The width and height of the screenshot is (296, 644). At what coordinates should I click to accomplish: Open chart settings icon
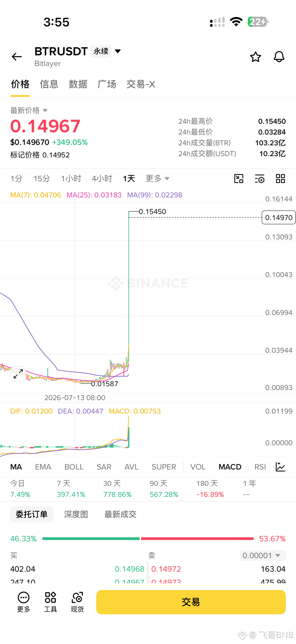(260, 179)
